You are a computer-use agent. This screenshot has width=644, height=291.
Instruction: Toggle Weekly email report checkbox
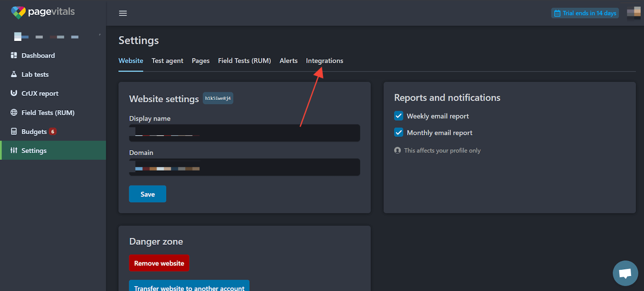(x=398, y=116)
